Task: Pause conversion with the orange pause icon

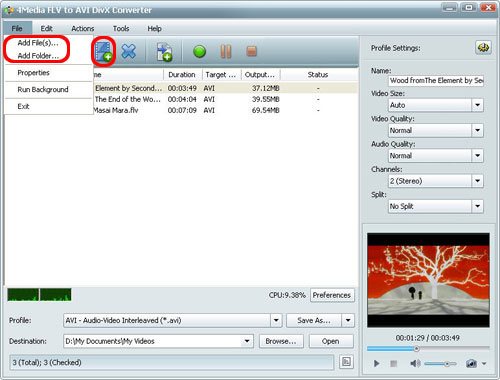Action: click(x=226, y=52)
